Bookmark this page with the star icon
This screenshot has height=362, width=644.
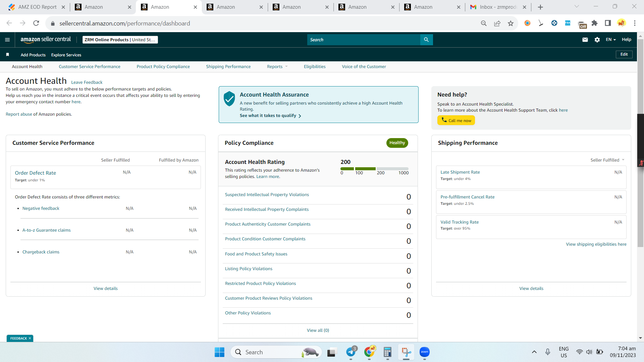point(511,23)
